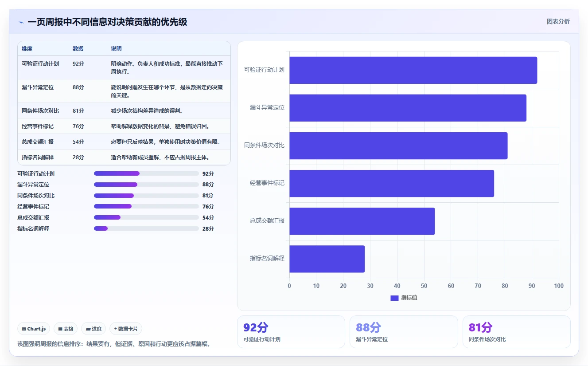The height and width of the screenshot is (366, 588).
Task: Select 指标名词解释 cell in the table
Action: (x=38, y=157)
